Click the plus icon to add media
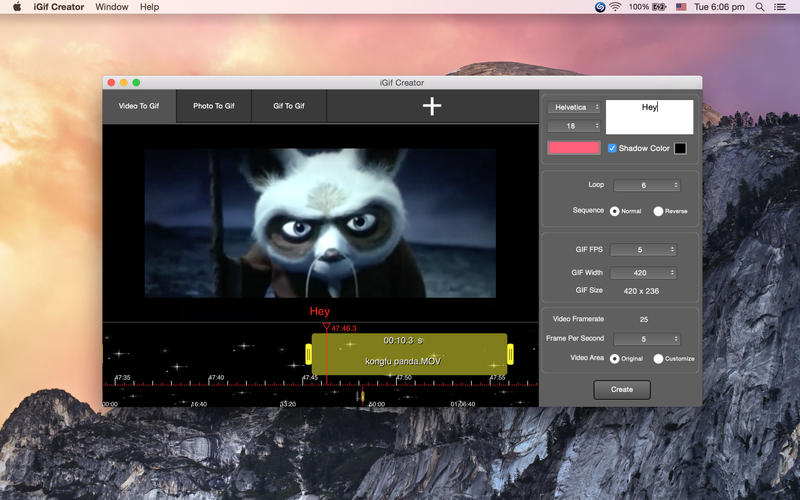 [431, 106]
